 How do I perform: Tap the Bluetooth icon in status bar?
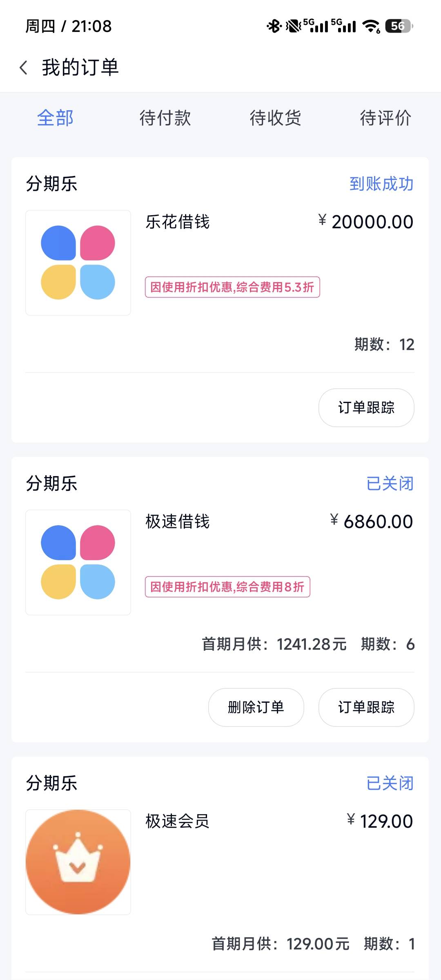click(x=274, y=26)
